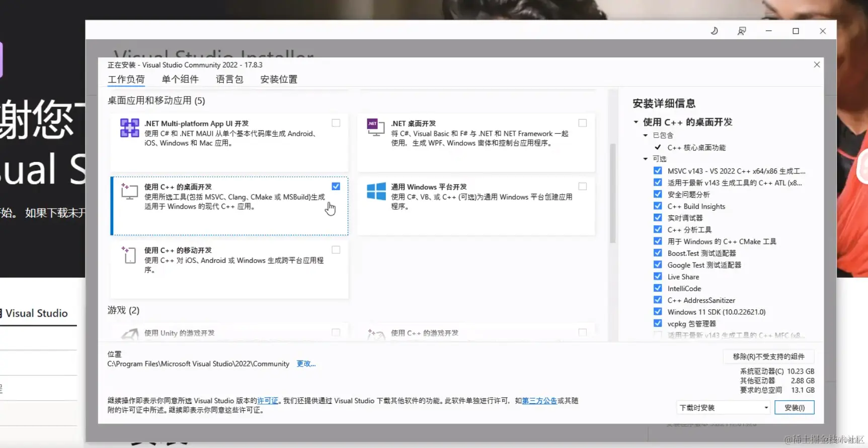Open the 下载时安装 install mode dropdown
Screen dimensions: 868x448
click(723, 408)
